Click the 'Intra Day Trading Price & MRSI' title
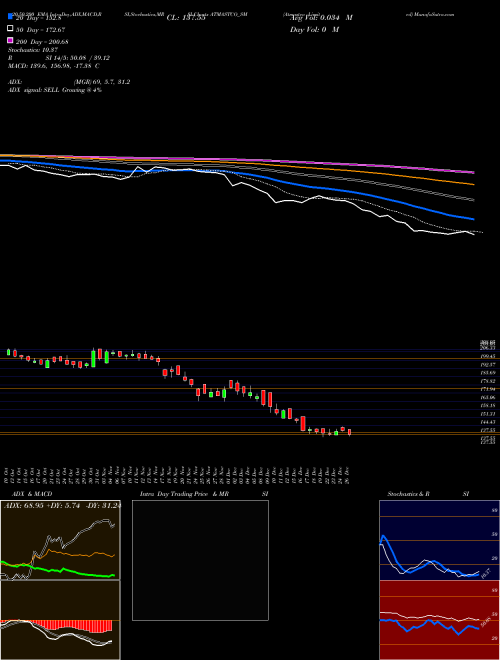Screen dimensions: 500x660 click(204, 494)
